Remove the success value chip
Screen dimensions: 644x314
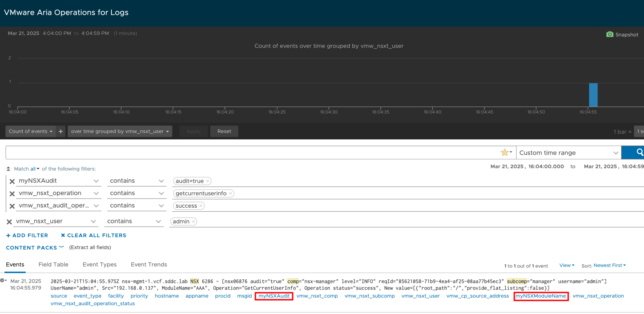(x=201, y=206)
